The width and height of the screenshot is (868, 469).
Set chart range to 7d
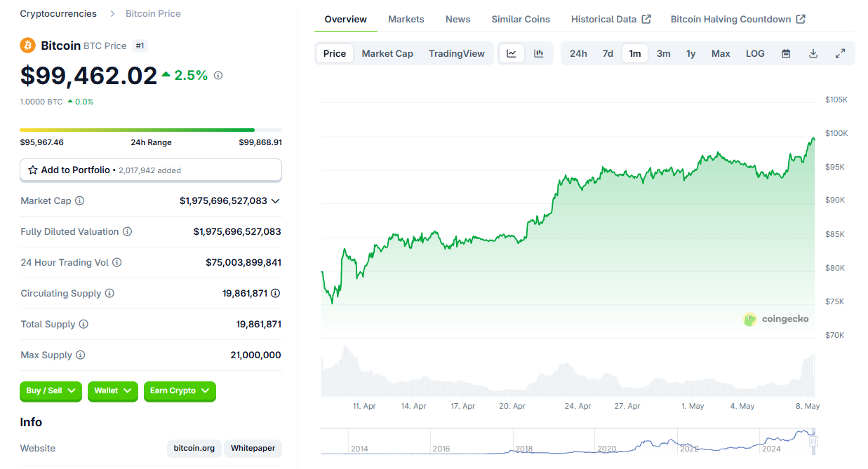coord(608,53)
